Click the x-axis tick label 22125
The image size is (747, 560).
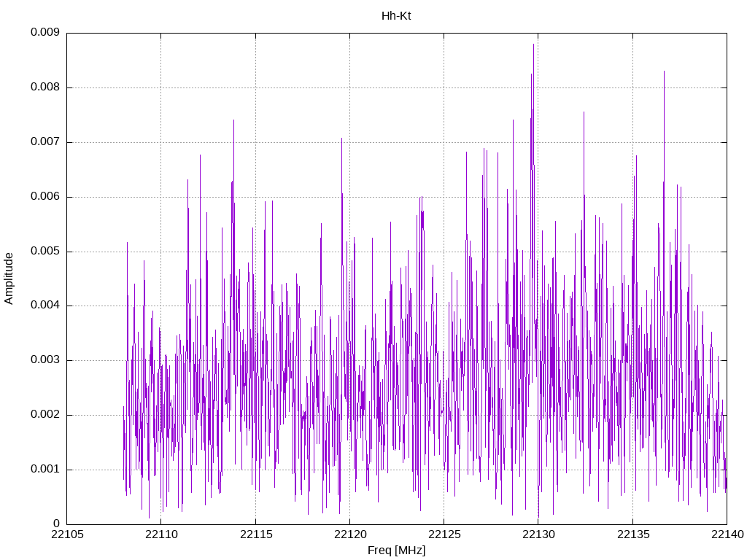(444, 534)
